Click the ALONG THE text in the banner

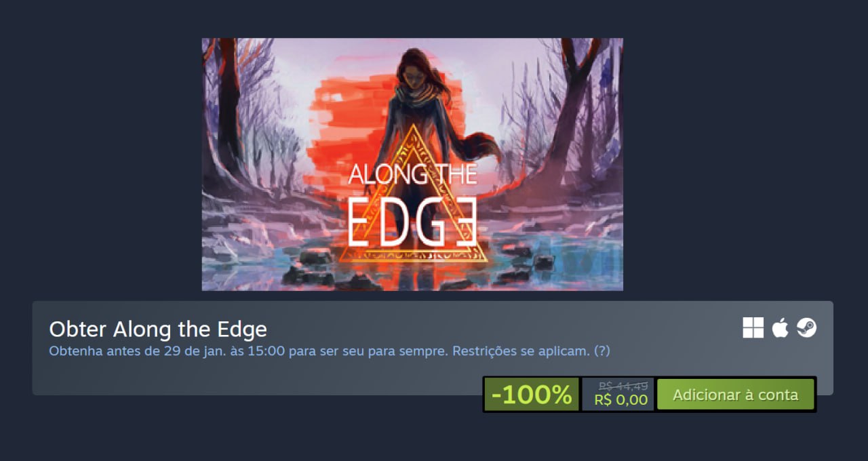tap(412, 174)
